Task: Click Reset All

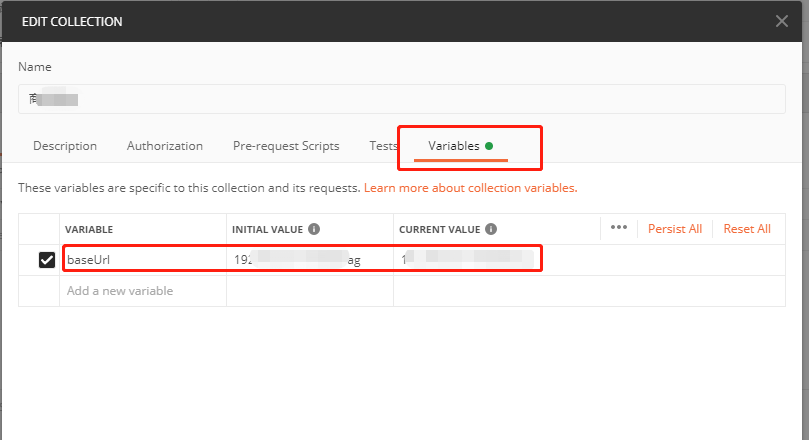Action: point(747,229)
